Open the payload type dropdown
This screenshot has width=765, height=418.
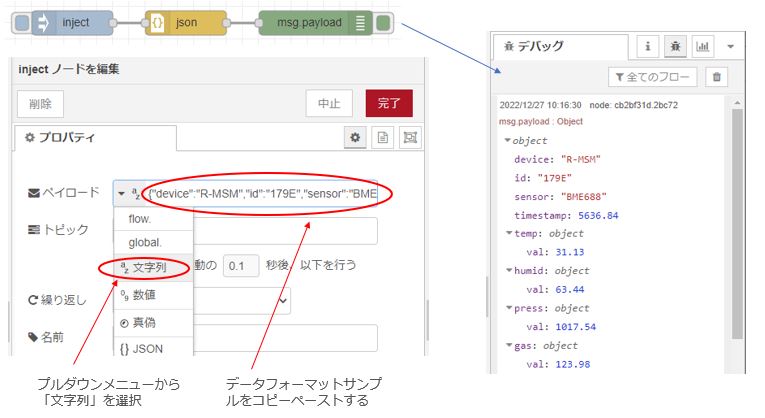127,193
